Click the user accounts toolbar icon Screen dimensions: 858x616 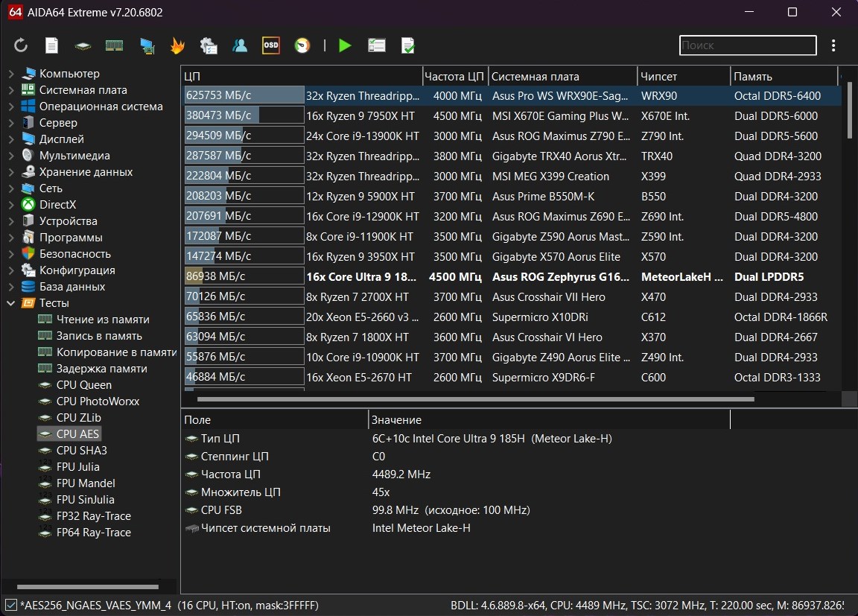point(240,46)
